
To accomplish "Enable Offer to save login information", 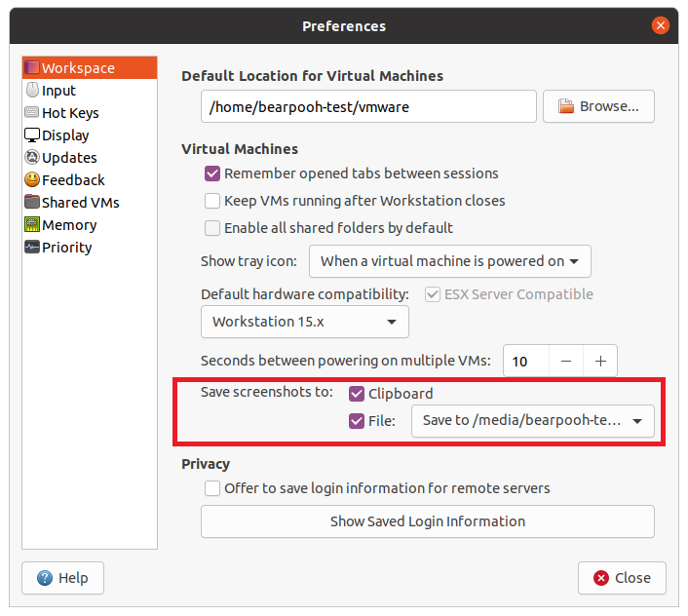I will (x=212, y=488).
